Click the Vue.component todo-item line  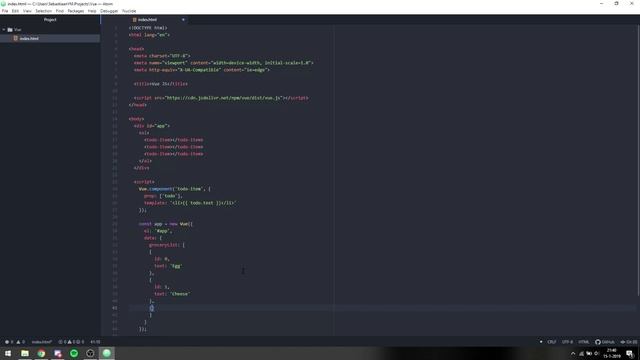175,189
